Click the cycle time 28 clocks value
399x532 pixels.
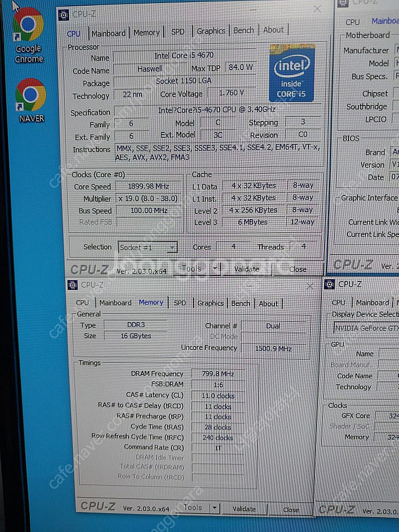coord(218,427)
